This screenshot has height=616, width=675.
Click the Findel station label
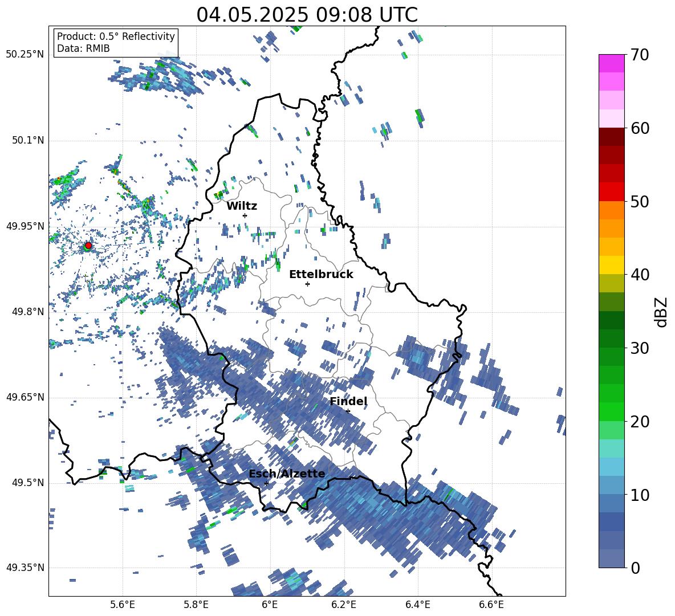tap(348, 401)
